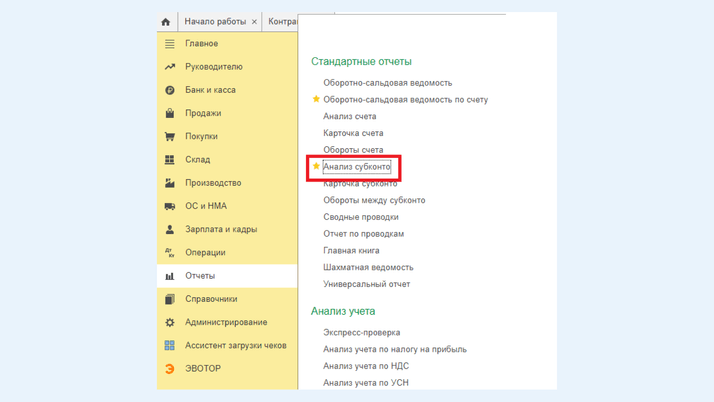The height and width of the screenshot is (402, 714).
Task: Open Оборотно-сальдовая ведомость по счету report
Action: click(405, 100)
